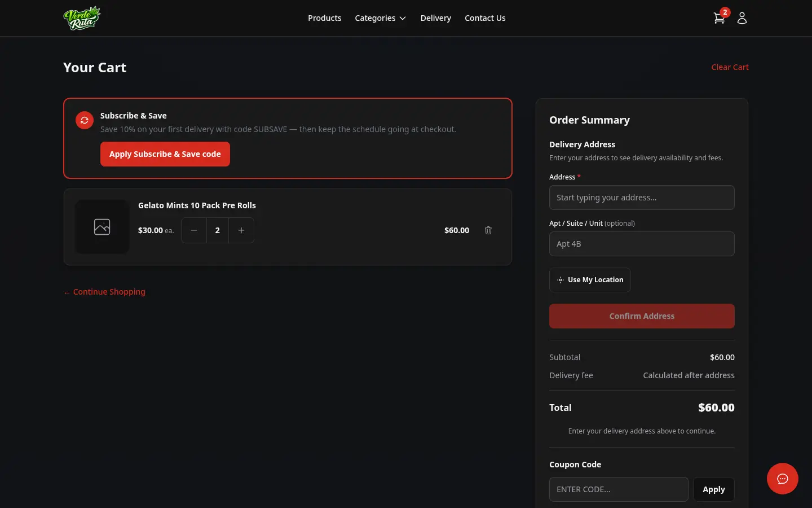Go to the Products page
The width and height of the screenshot is (812, 508).
point(324,18)
